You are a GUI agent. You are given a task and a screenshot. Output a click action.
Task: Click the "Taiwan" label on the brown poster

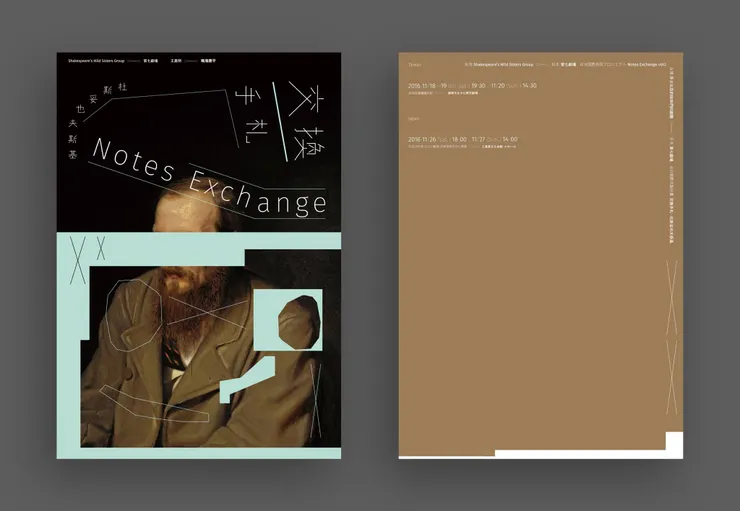[414, 65]
